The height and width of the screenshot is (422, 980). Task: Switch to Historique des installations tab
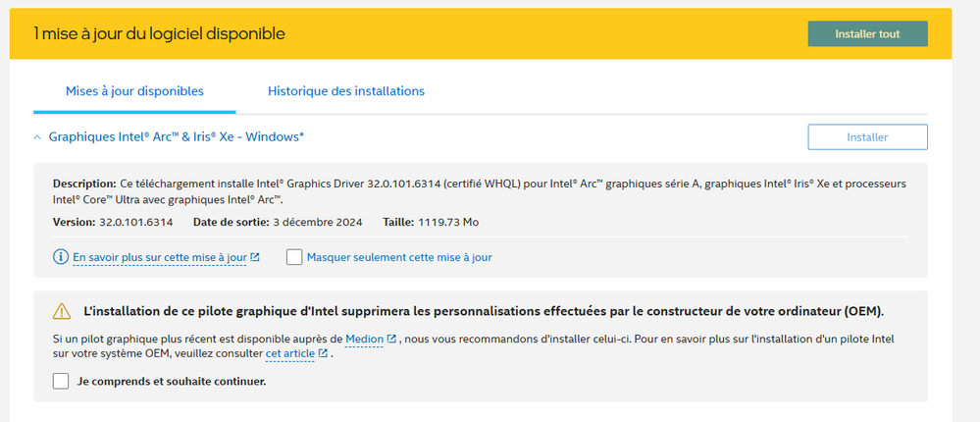pos(346,91)
